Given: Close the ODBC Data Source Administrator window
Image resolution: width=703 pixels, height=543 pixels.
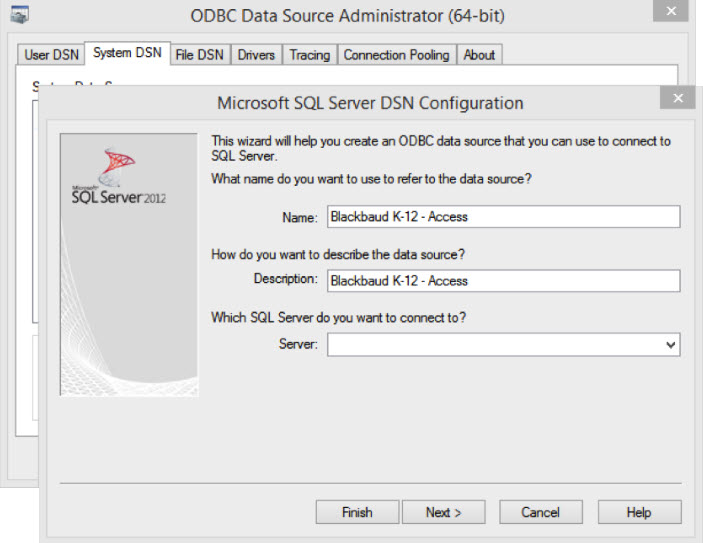Looking at the screenshot, I should pos(670,11).
